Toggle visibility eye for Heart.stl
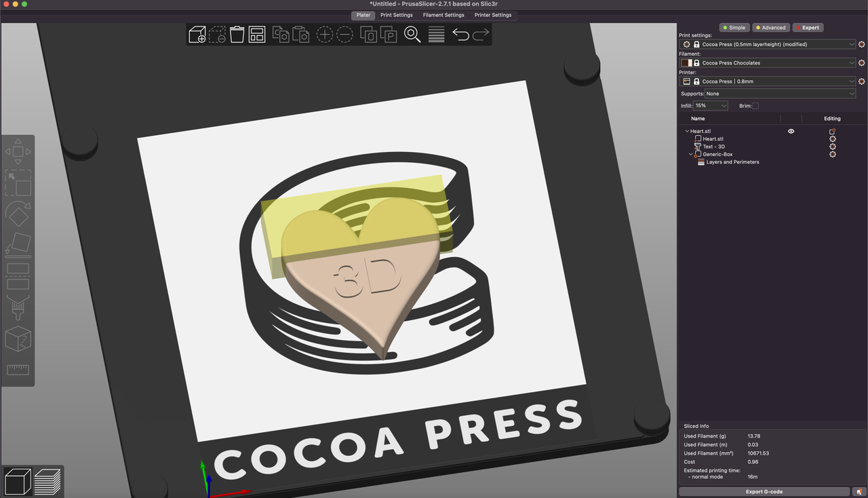 [x=791, y=131]
